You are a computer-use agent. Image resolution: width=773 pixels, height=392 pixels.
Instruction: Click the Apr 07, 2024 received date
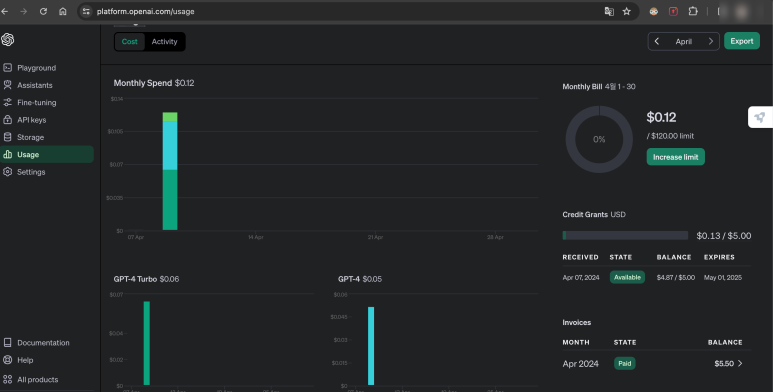click(x=581, y=277)
